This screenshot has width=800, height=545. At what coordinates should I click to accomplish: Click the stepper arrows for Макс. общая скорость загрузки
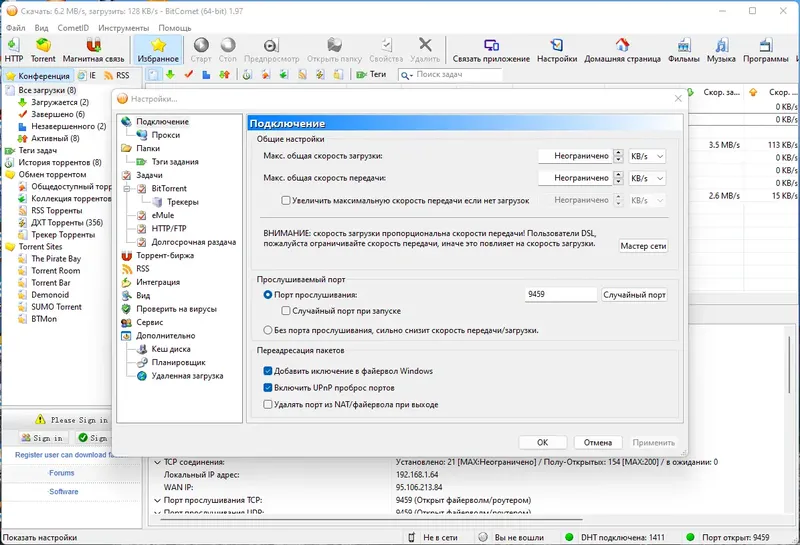pos(618,156)
